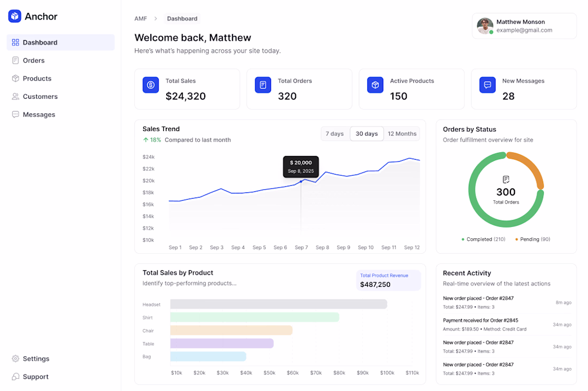This screenshot has width=588, height=391.
Task: Click the Sep 12 axis label
Action: tap(412, 247)
